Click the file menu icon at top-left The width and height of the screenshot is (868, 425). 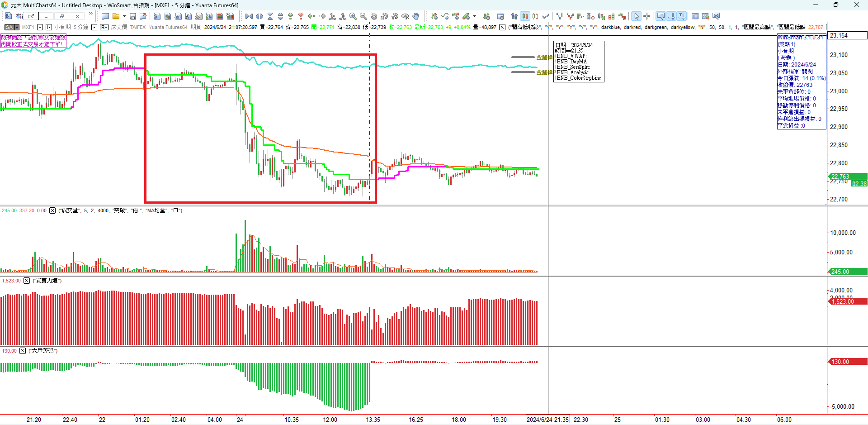click(x=9, y=16)
